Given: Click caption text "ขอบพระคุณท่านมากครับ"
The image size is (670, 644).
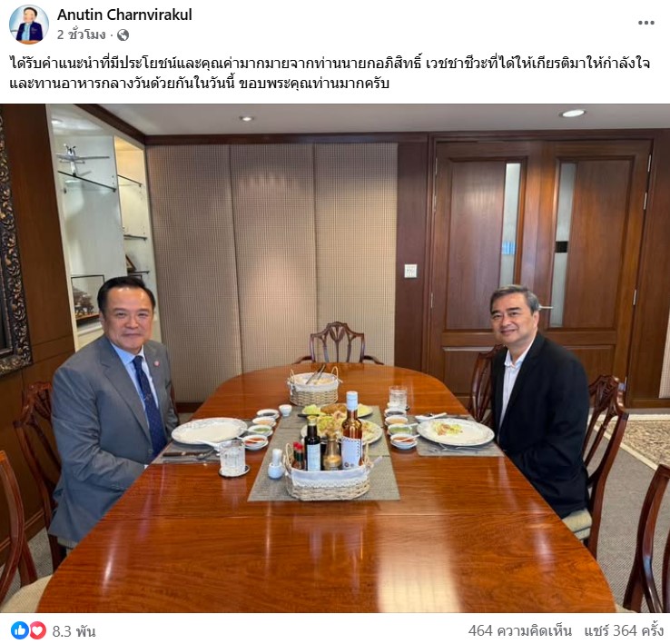Looking at the screenshot, I should tap(313, 84).
